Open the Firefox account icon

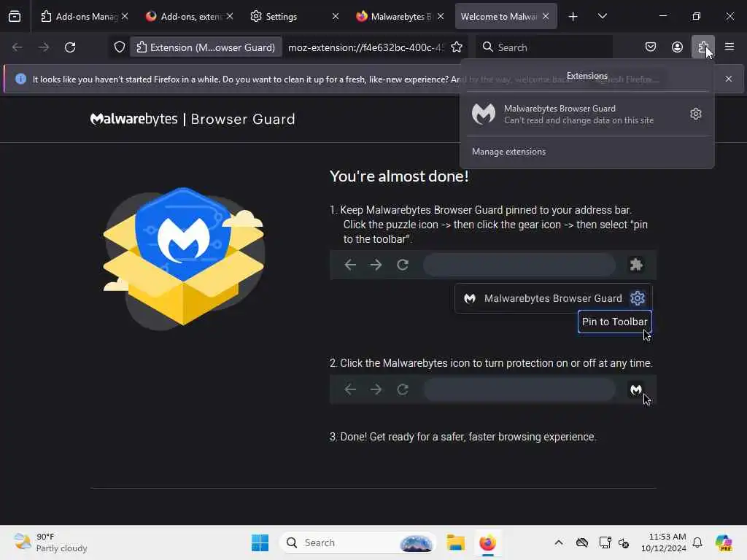(677, 47)
